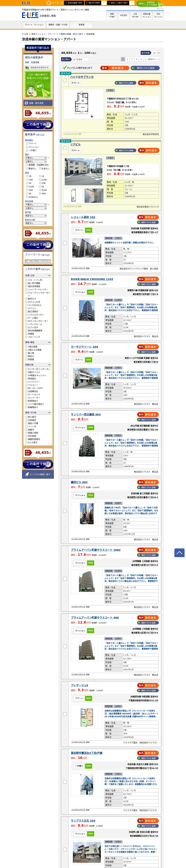Open 駅徒歩分数 指定なし dropdown
This screenshot has height=868, width=186.
point(36,223)
